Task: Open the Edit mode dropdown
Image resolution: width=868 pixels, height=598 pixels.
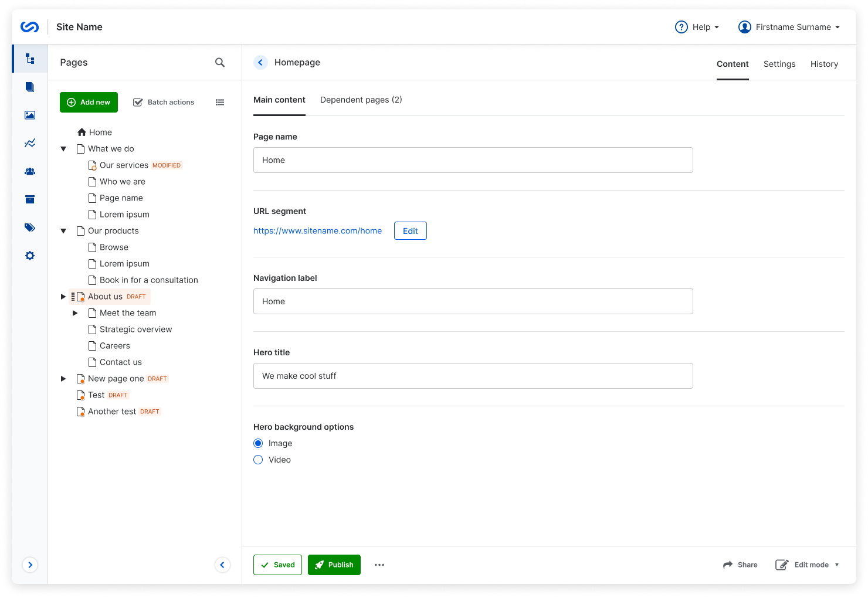Action: click(x=808, y=565)
